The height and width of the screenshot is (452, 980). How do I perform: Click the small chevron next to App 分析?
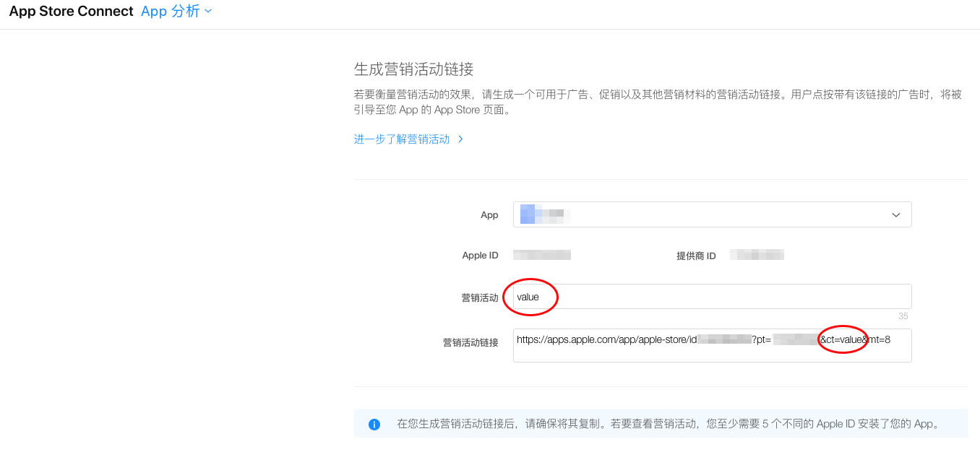(x=207, y=12)
